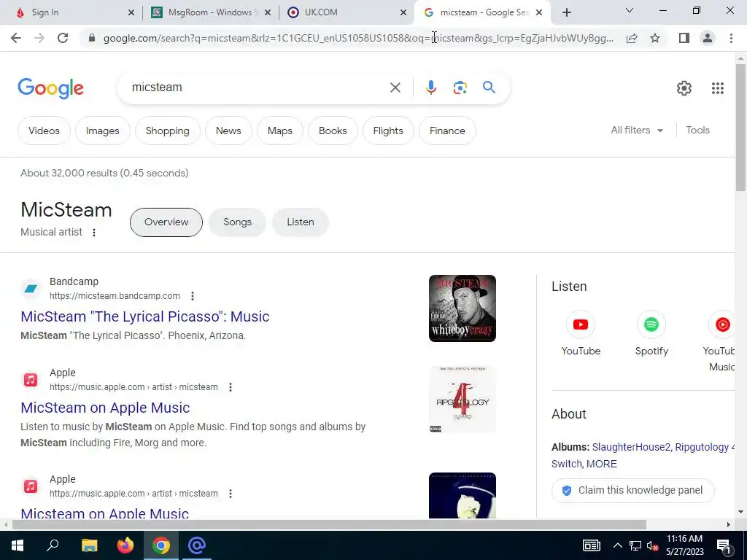The width and height of the screenshot is (747, 560).
Task: Open MicSteam on Apple Music link
Action: click(x=105, y=408)
